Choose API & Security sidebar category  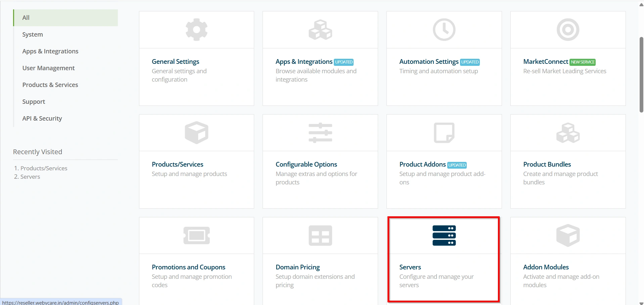[x=66, y=119]
